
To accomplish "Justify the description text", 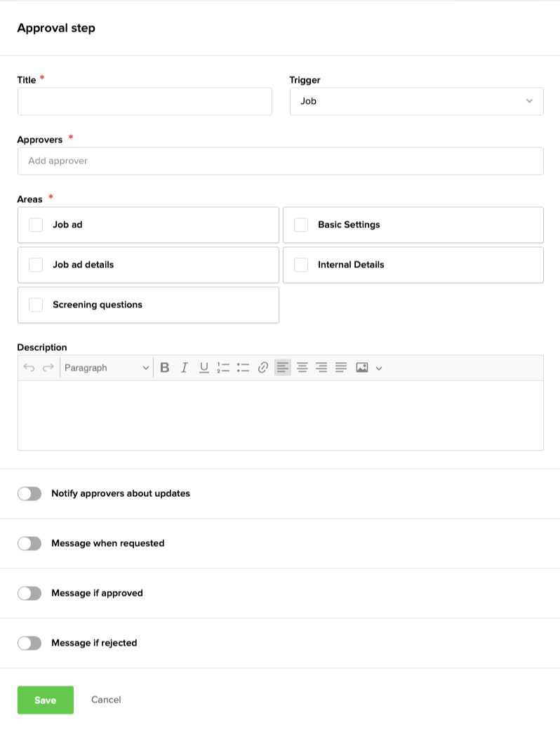I will [x=341, y=368].
